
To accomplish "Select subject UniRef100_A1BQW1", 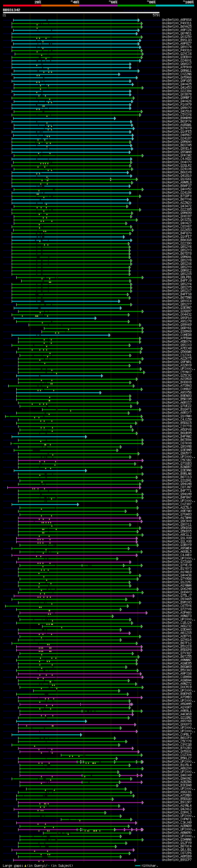I will pyautogui.click(x=177, y=125).
